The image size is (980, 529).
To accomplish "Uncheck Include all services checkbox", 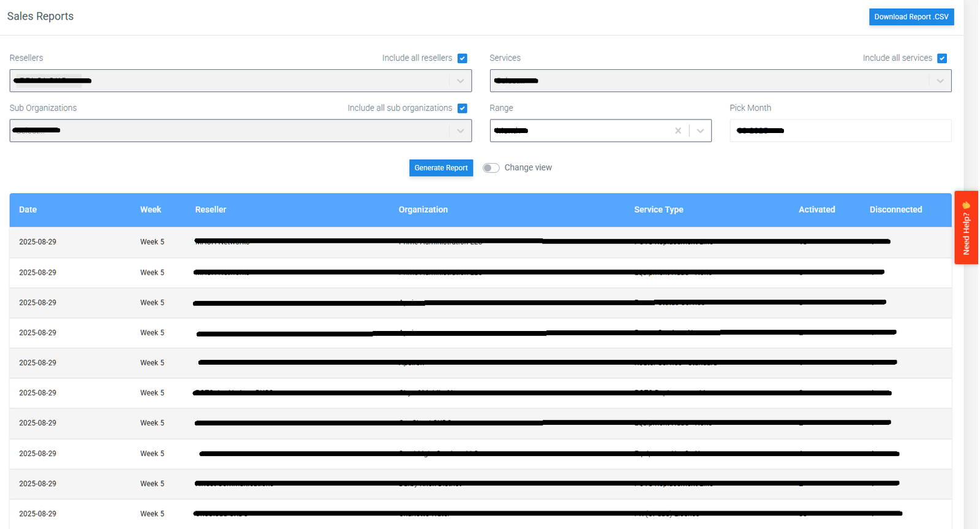I will 942,58.
